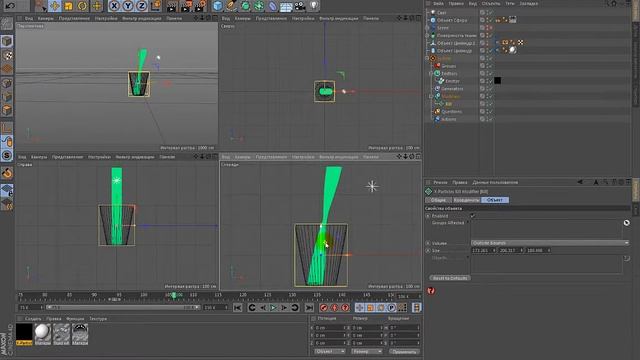Click the green Play forward button
640x360 pixels.
273,308
